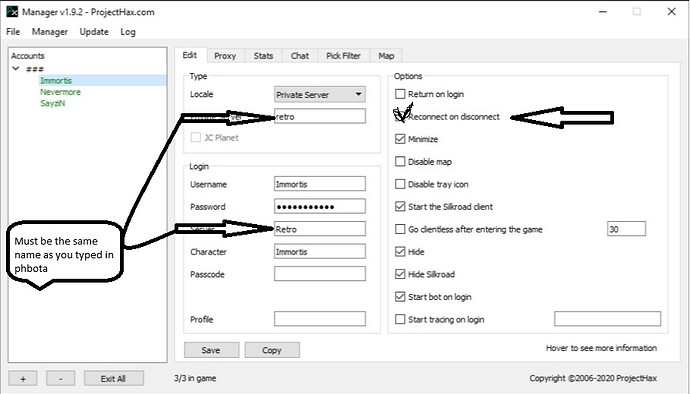Enable Disable tray icon checkbox
The height and width of the screenshot is (394, 690).
click(400, 184)
